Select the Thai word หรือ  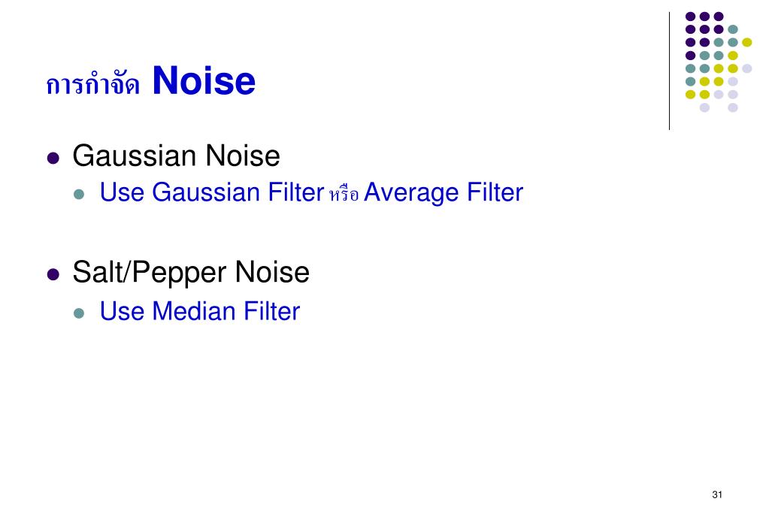(x=344, y=194)
